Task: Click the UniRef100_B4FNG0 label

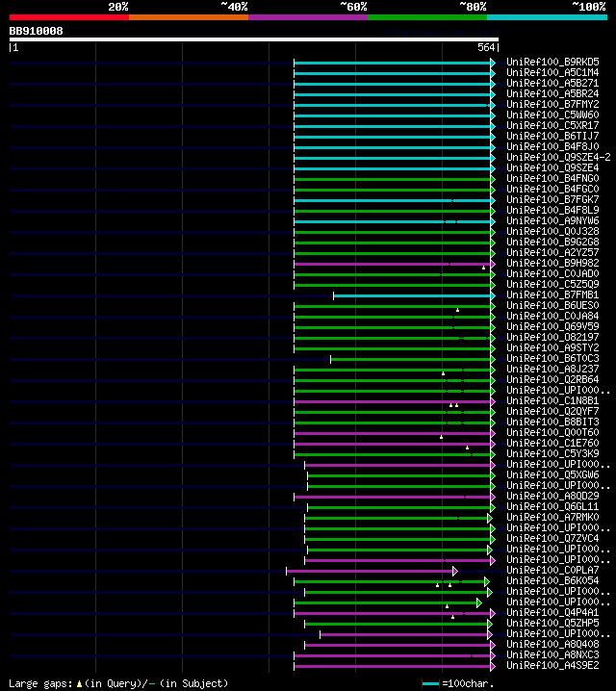Action: (x=552, y=178)
